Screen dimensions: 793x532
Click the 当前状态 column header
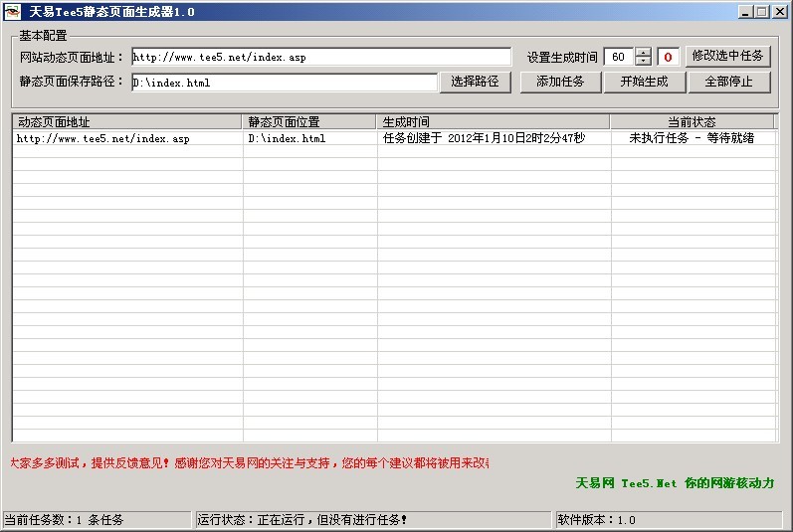[x=692, y=121]
